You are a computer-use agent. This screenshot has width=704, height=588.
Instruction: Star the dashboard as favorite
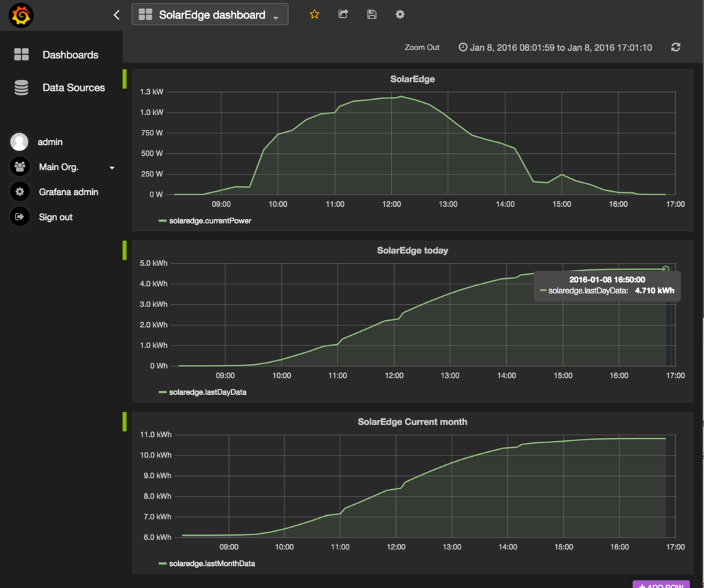[x=314, y=14]
